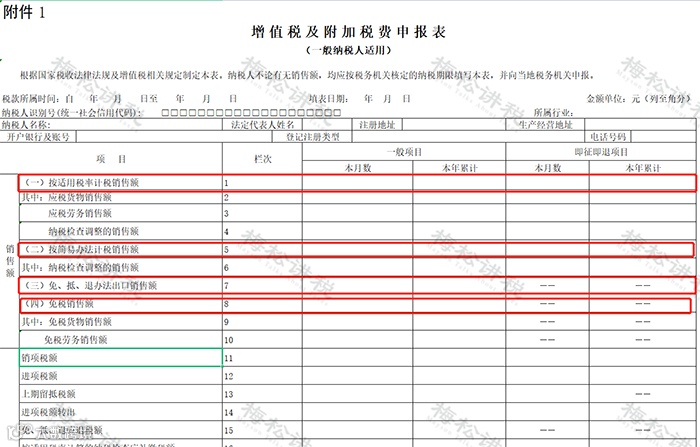
Task: Click the 栏次 number 13 cell
Action: click(262, 394)
